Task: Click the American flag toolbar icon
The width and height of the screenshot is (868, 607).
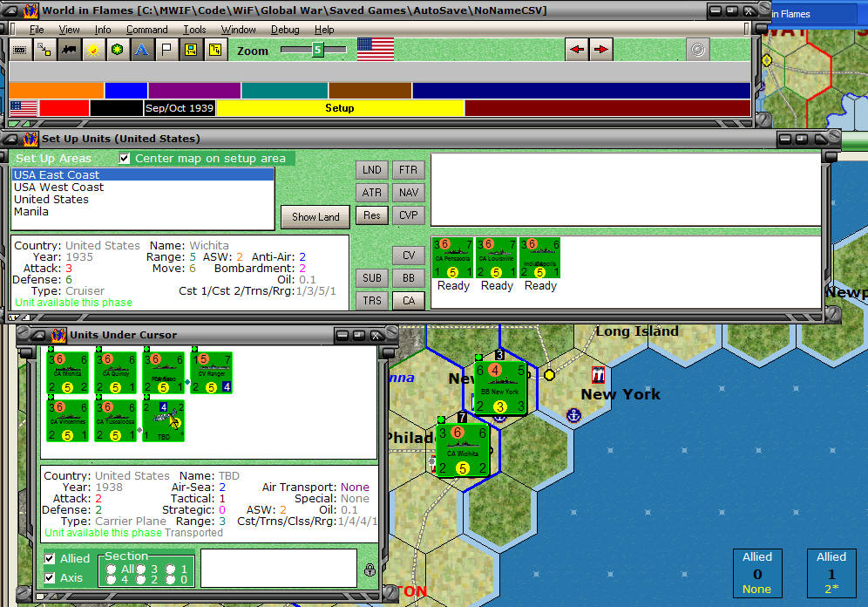Action: (x=375, y=50)
